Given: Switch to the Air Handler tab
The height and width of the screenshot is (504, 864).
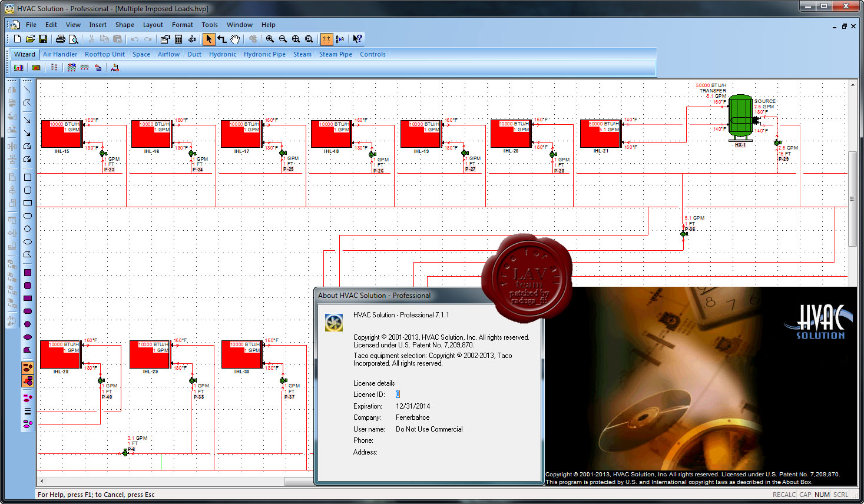Looking at the screenshot, I should pos(60,54).
